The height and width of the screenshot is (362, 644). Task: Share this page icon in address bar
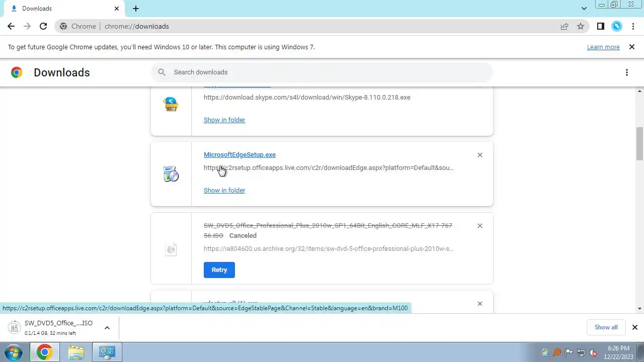(x=565, y=26)
